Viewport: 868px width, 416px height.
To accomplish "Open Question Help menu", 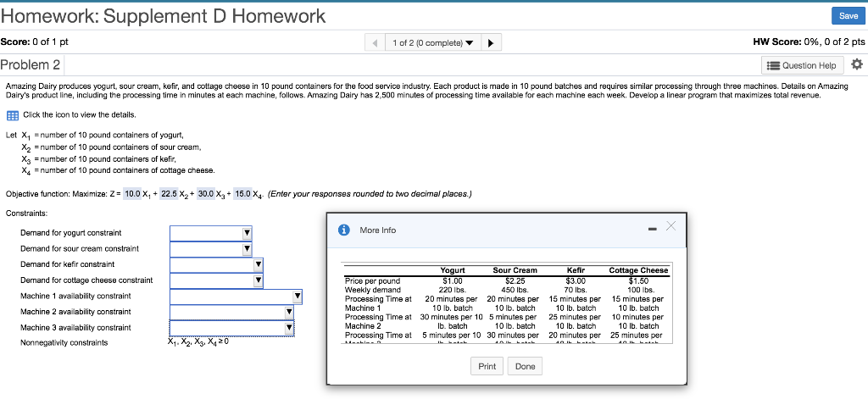I will 803,65.
